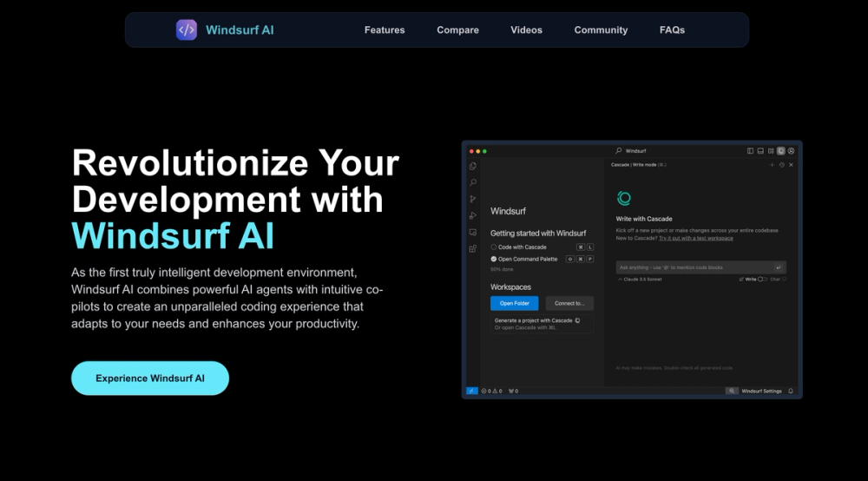The height and width of the screenshot is (481, 868).
Task: Click the Chat bubble icon
Action: click(784, 280)
